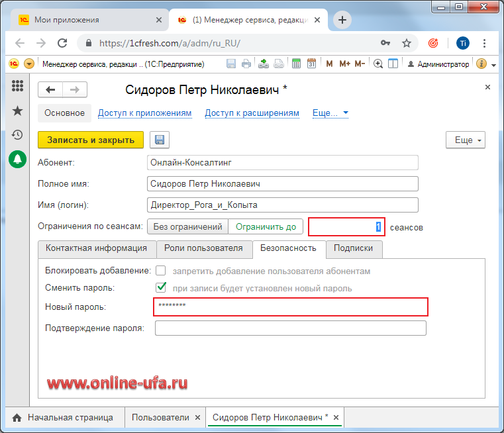
Task: Click the M memory button
Action: click(x=329, y=64)
